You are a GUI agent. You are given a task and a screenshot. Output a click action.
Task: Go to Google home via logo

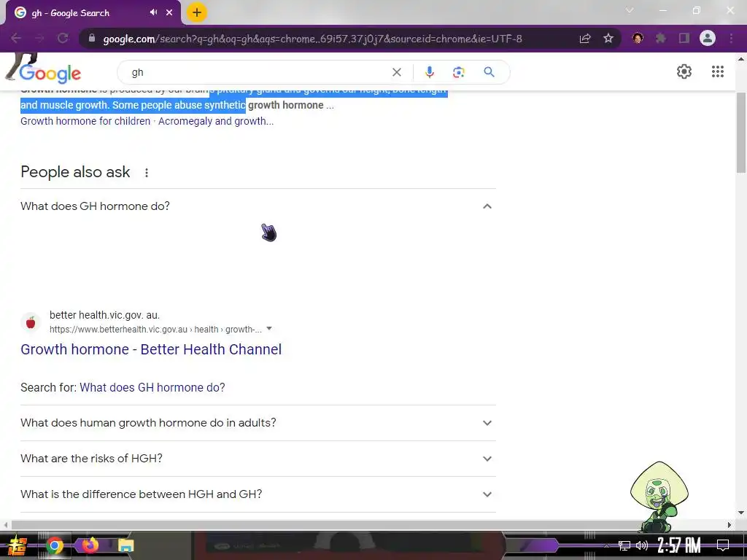click(x=50, y=73)
